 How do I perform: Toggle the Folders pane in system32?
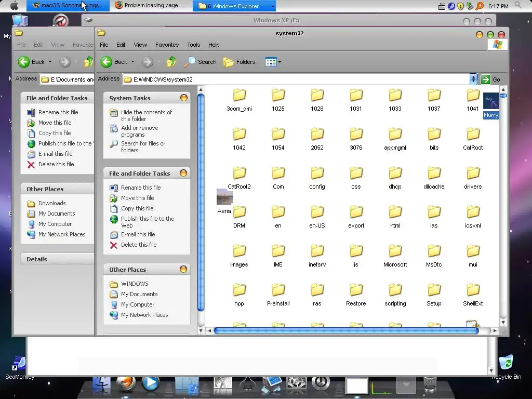click(x=239, y=62)
